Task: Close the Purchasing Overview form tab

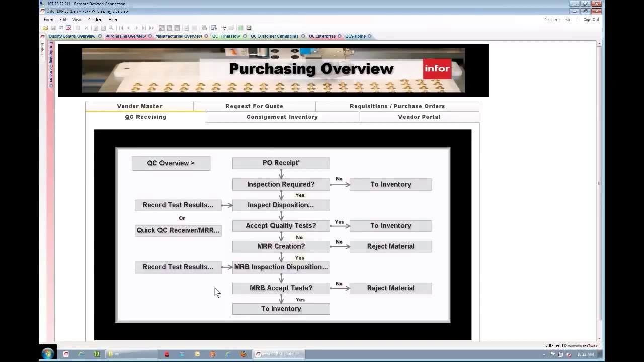Action: pyautogui.click(x=150, y=36)
